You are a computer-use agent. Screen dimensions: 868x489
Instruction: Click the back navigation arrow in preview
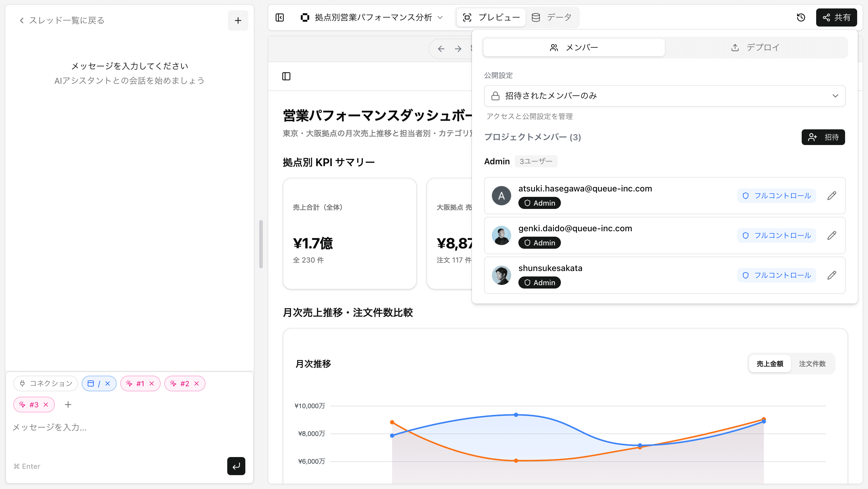[442, 49]
